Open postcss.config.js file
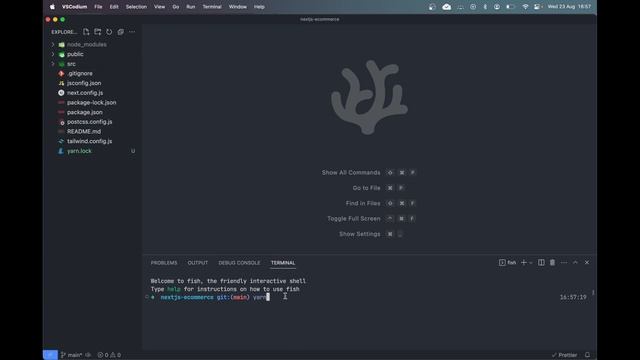640x360 pixels. pyautogui.click(x=89, y=122)
